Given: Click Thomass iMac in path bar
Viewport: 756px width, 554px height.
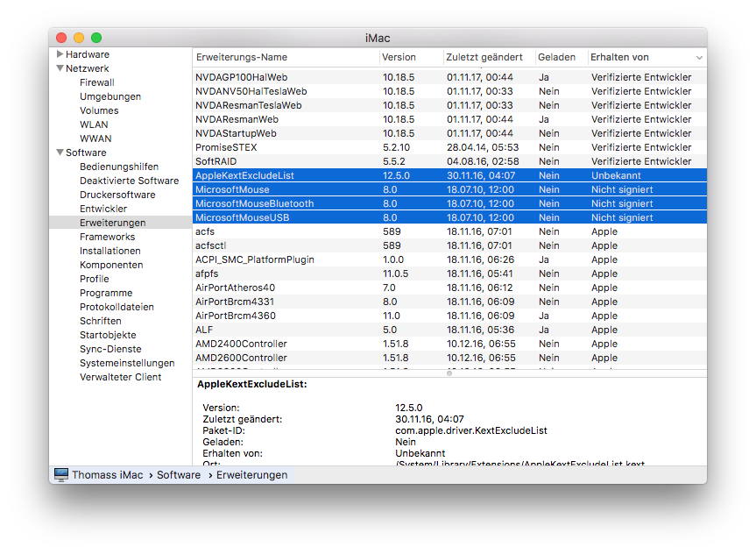Looking at the screenshot, I should (x=108, y=475).
